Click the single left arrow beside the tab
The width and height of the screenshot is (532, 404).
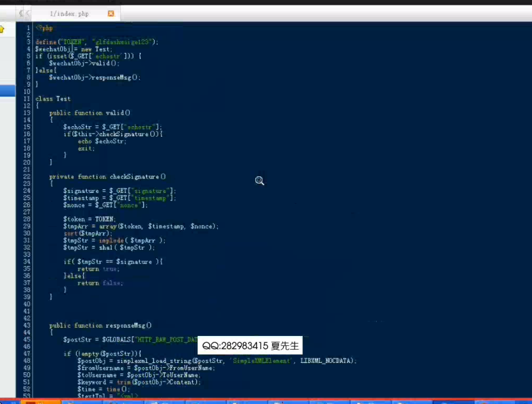[x=28, y=13]
